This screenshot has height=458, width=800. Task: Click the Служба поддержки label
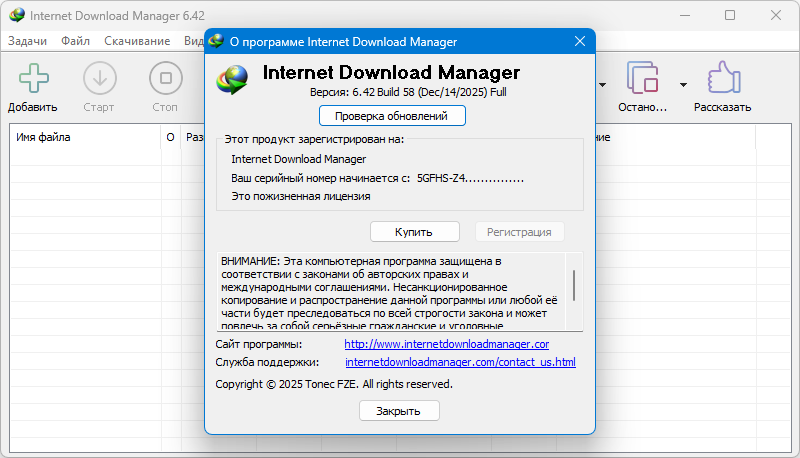pos(267,362)
